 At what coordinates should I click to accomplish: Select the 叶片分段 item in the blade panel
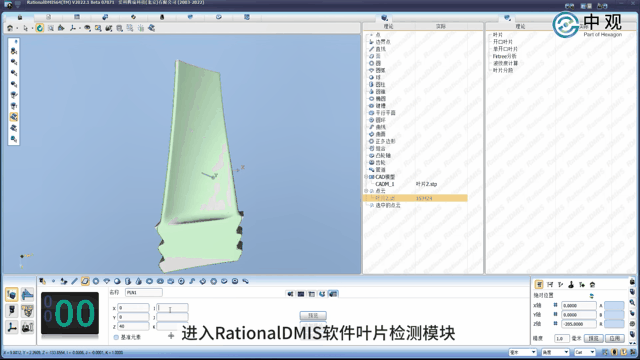point(502,70)
